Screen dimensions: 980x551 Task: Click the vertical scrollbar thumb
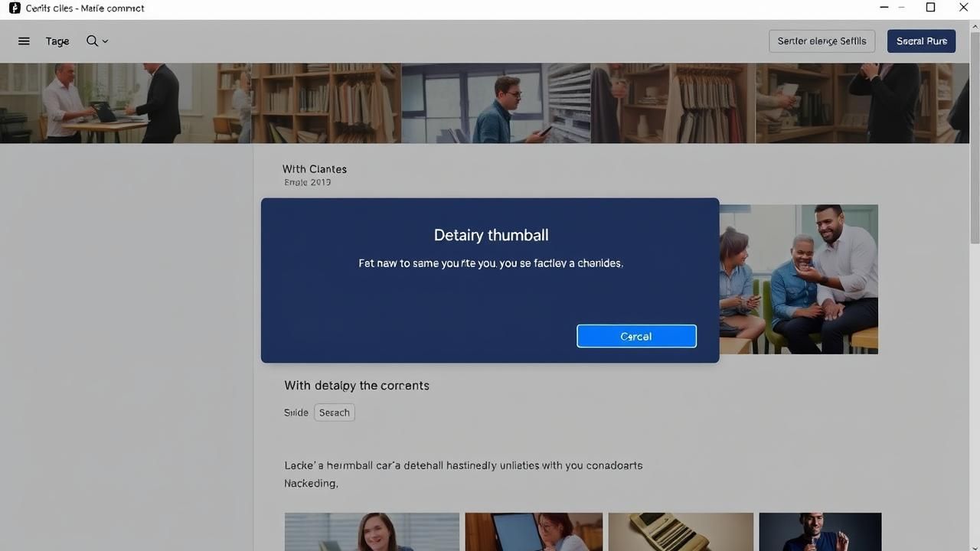click(974, 138)
